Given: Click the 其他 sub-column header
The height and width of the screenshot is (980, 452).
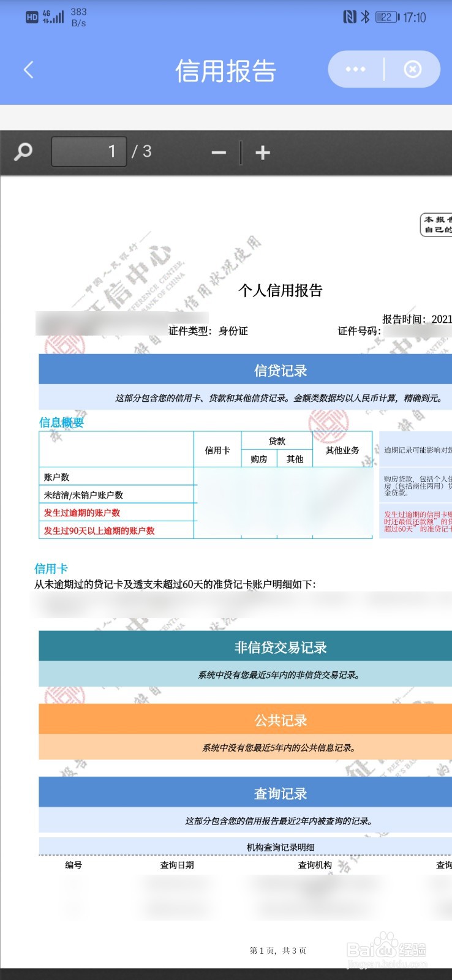Looking at the screenshot, I should pos(295,459).
